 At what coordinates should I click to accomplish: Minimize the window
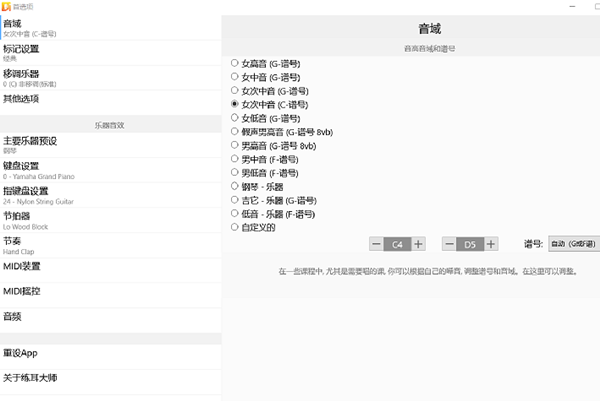point(570,6)
